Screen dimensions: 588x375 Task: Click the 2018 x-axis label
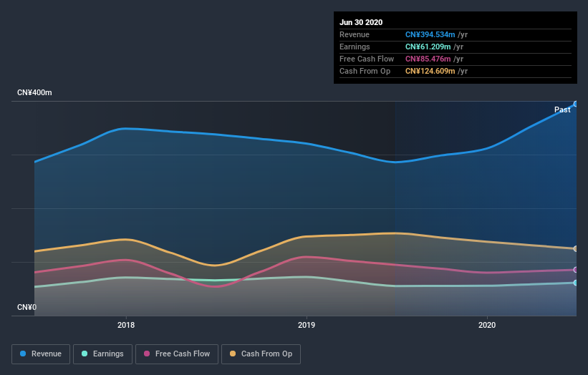click(126, 325)
